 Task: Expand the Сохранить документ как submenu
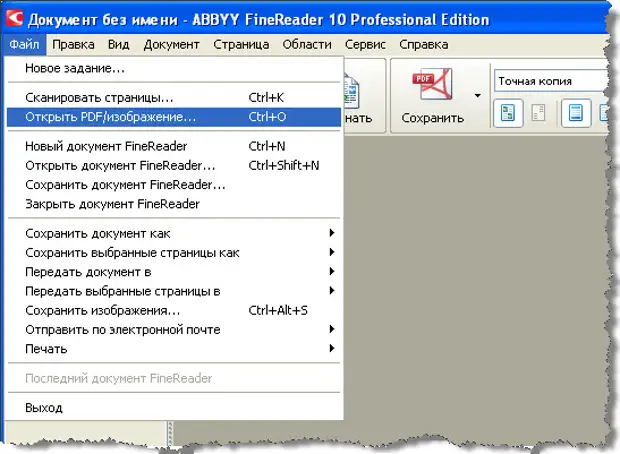pos(174,233)
